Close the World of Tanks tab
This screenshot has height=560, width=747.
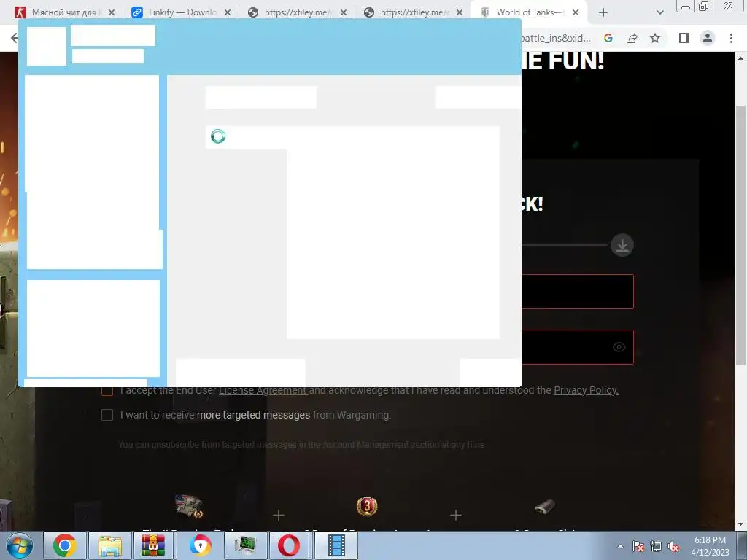tap(576, 12)
